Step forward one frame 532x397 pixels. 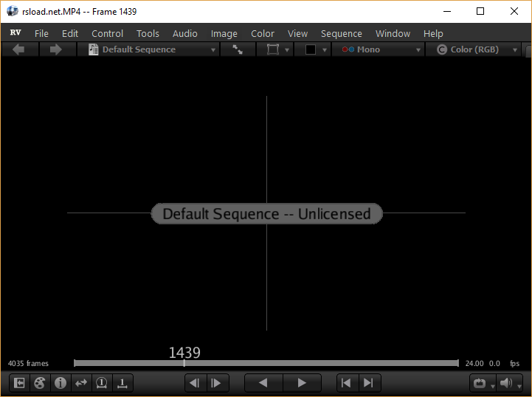click(216, 383)
